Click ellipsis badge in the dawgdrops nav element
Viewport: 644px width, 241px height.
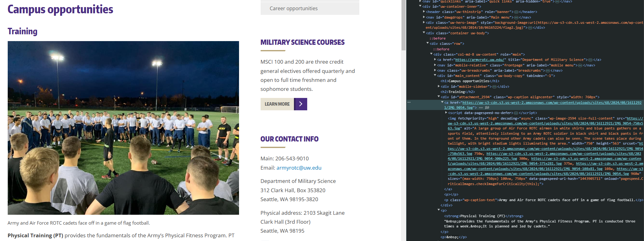point(516,18)
